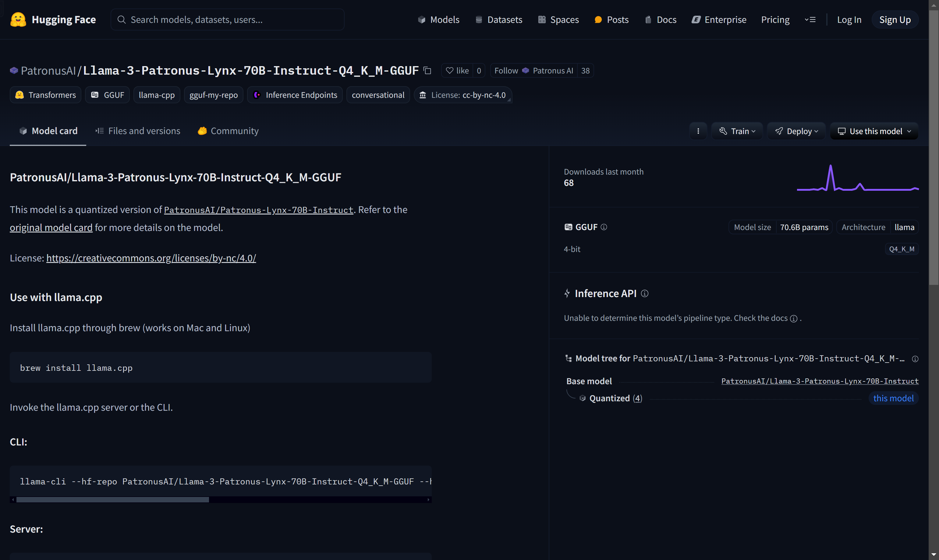
Task: Click the Model tree branch icon
Action: 568,359
